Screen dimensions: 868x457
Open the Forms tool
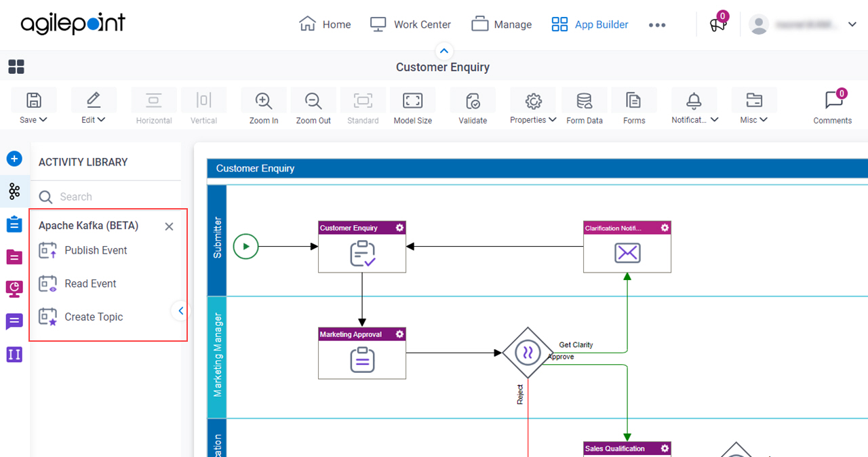[x=634, y=106]
